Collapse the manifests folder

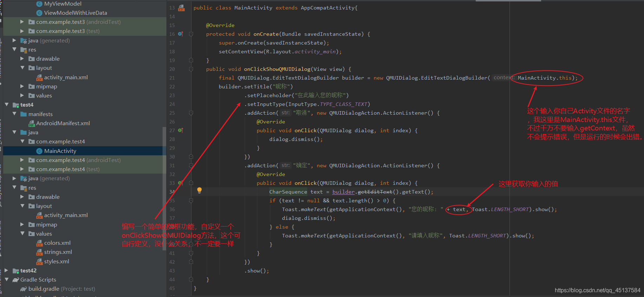point(14,114)
